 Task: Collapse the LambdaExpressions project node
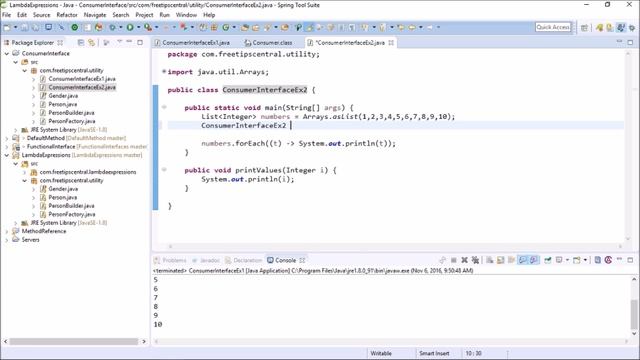pos(7,155)
